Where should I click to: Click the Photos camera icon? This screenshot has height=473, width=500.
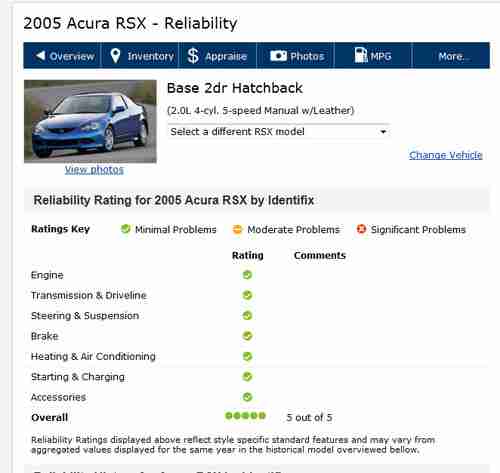(278, 55)
